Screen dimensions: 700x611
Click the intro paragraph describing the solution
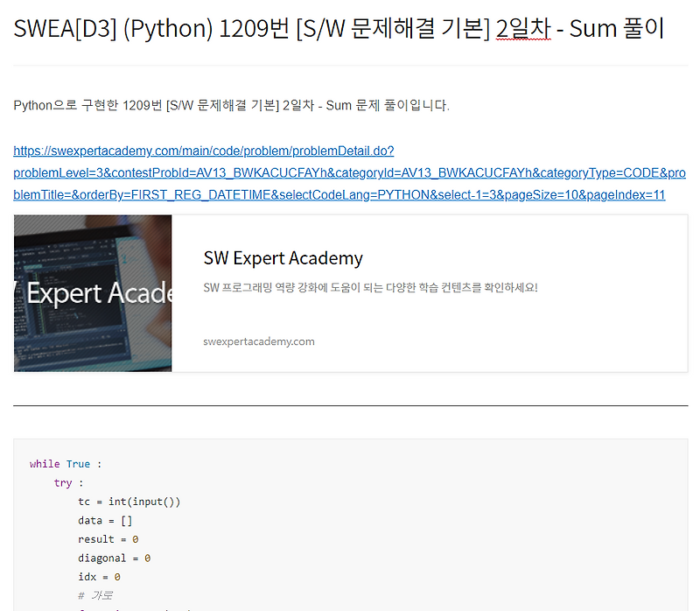(x=231, y=105)
